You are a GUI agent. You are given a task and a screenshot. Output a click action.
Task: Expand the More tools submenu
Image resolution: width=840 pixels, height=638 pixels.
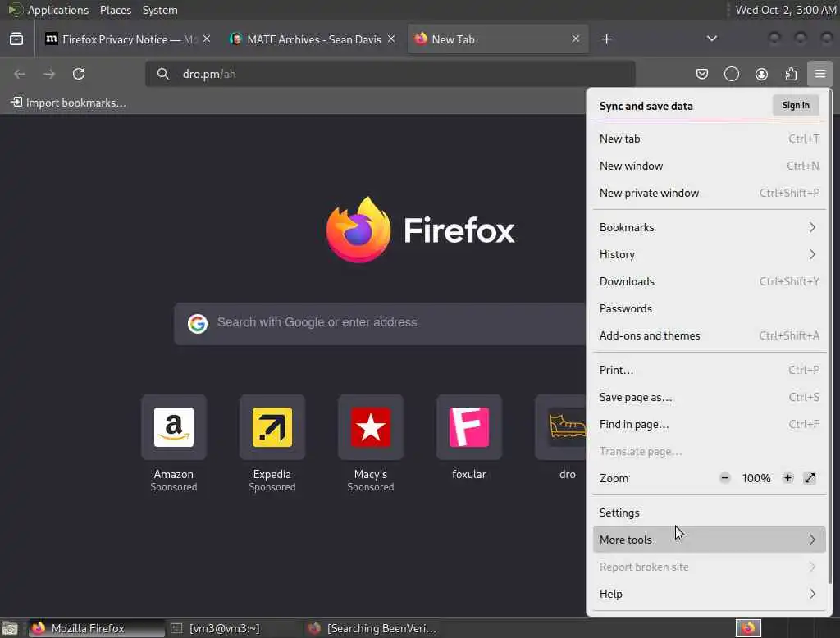tap(710, 540)
